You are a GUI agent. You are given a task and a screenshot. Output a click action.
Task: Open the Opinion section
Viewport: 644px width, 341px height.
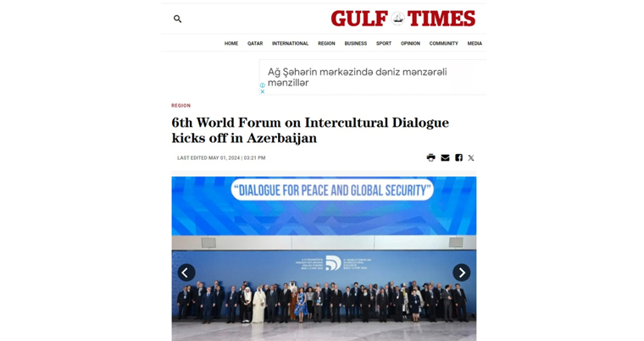(410, 43)
